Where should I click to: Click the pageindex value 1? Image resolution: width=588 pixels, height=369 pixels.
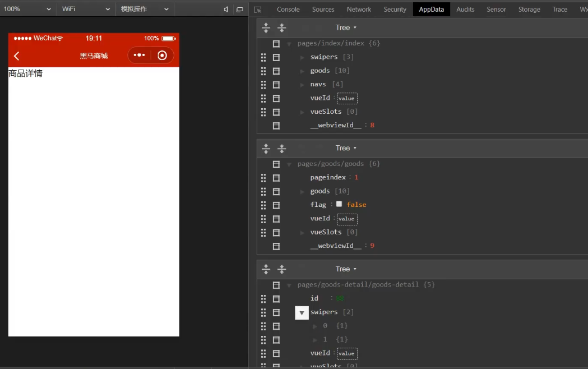point(356,177)
